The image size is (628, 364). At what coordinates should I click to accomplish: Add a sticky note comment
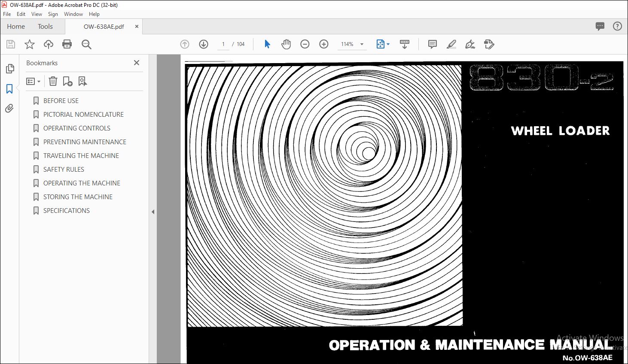[x=433, y=44]
